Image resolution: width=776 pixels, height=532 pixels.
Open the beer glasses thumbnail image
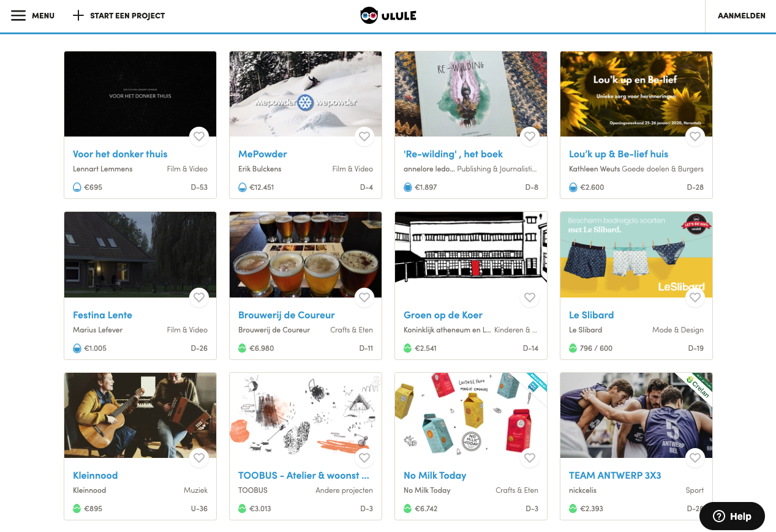(x=306, y=255)
